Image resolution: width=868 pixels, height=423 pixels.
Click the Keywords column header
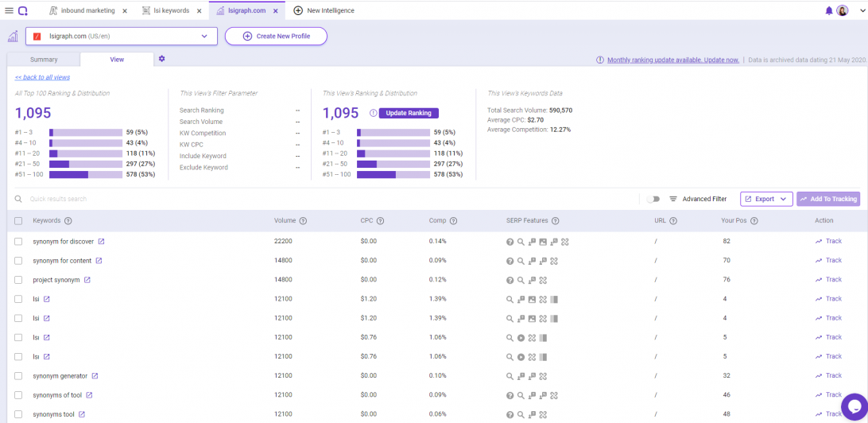(46, 221)
